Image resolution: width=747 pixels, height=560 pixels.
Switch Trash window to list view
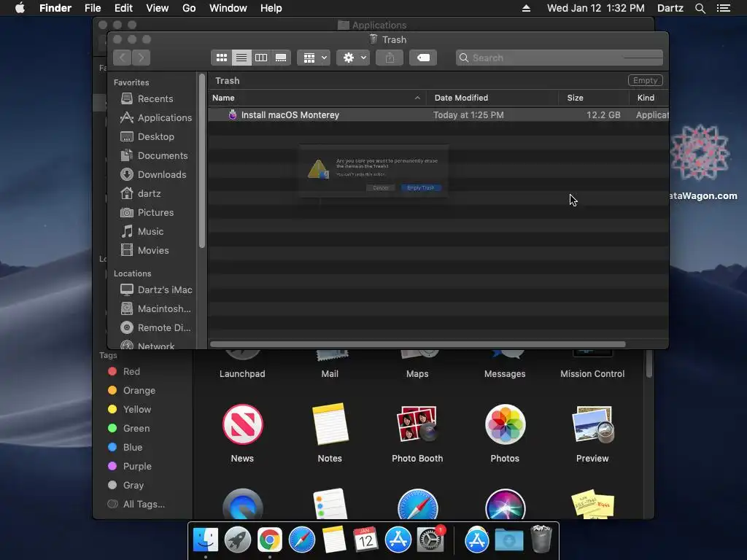(x=241, y=58)
